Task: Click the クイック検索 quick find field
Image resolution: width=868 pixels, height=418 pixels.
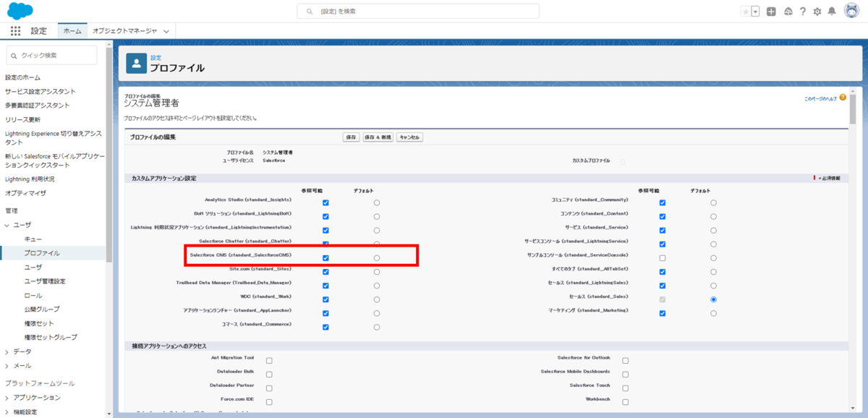Action: (x=51, y=55)
